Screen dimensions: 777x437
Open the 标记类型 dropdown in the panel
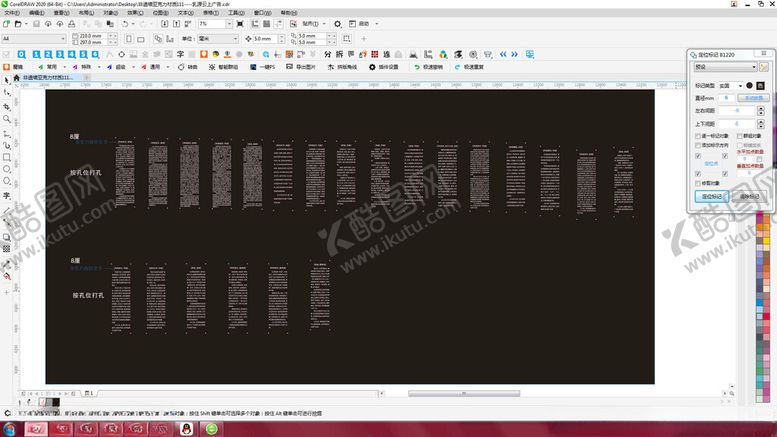(731, 86)
